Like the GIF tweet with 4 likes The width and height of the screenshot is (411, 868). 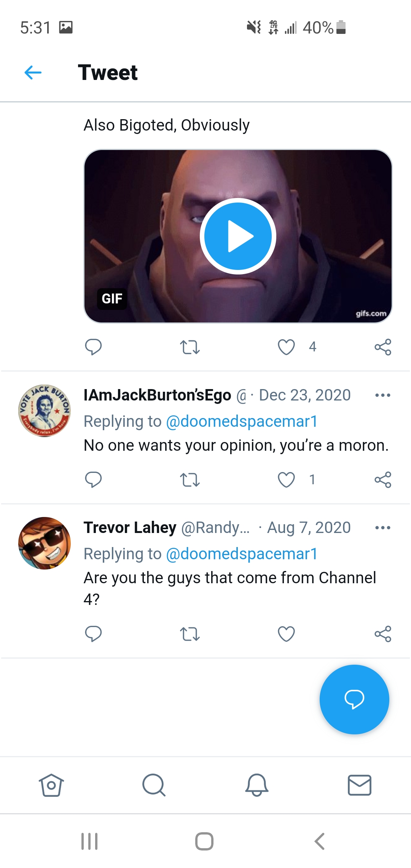286,347
